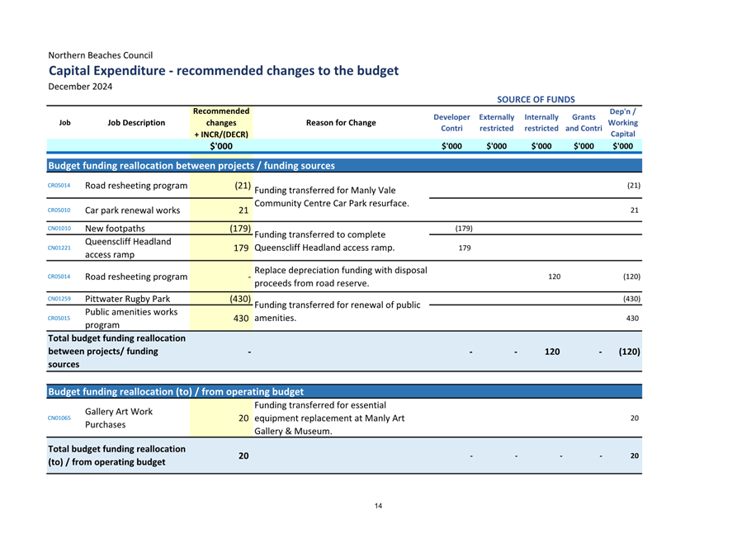Click the 'Dep'n / Working Capital' column header

pyautogui.click(x=623, y=123)
